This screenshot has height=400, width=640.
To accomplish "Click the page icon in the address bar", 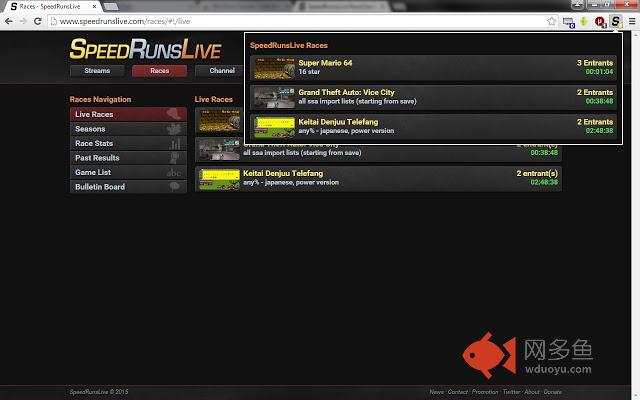I will 53,21.
